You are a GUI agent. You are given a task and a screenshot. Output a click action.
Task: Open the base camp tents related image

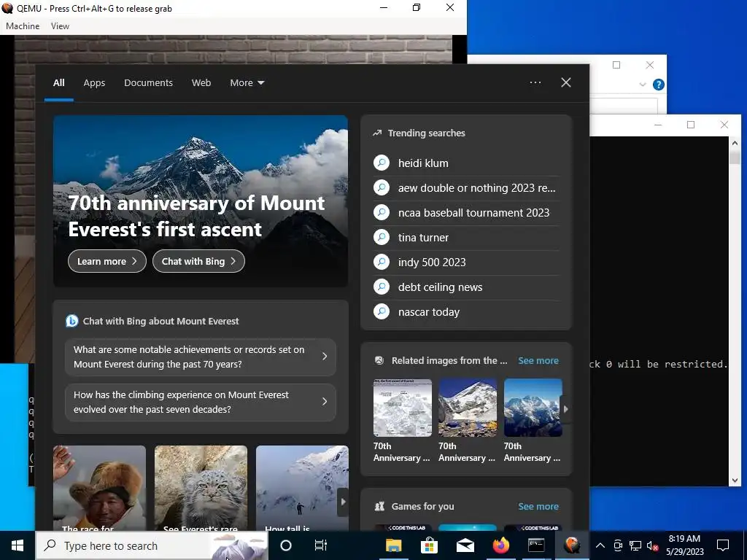[x=468, y=408]
